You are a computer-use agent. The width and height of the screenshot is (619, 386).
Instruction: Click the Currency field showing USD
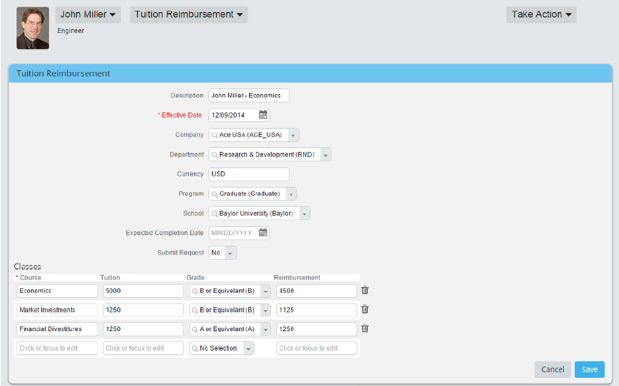click(x=249, y=174)
